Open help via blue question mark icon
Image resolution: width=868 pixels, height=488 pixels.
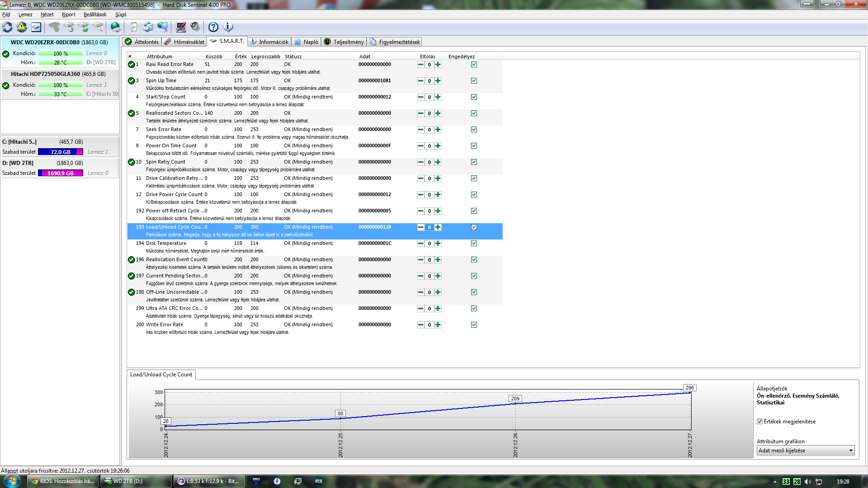tap(213, 27)
